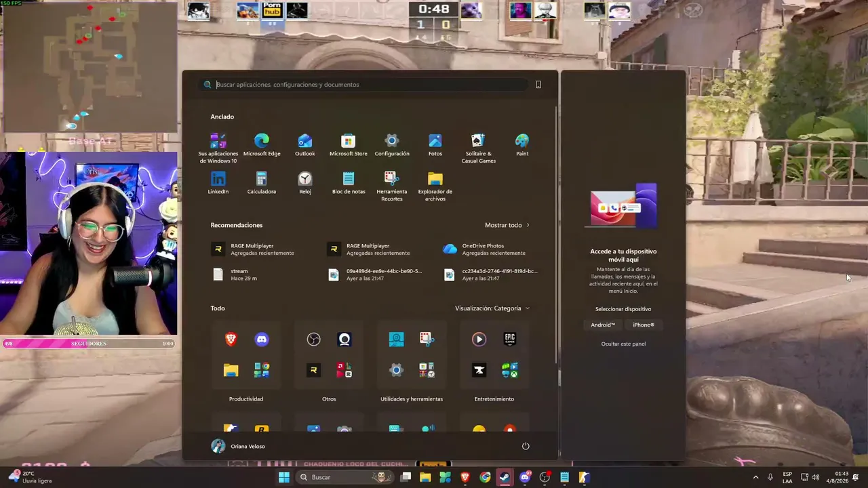Select Android™ device option

point(603,325)
